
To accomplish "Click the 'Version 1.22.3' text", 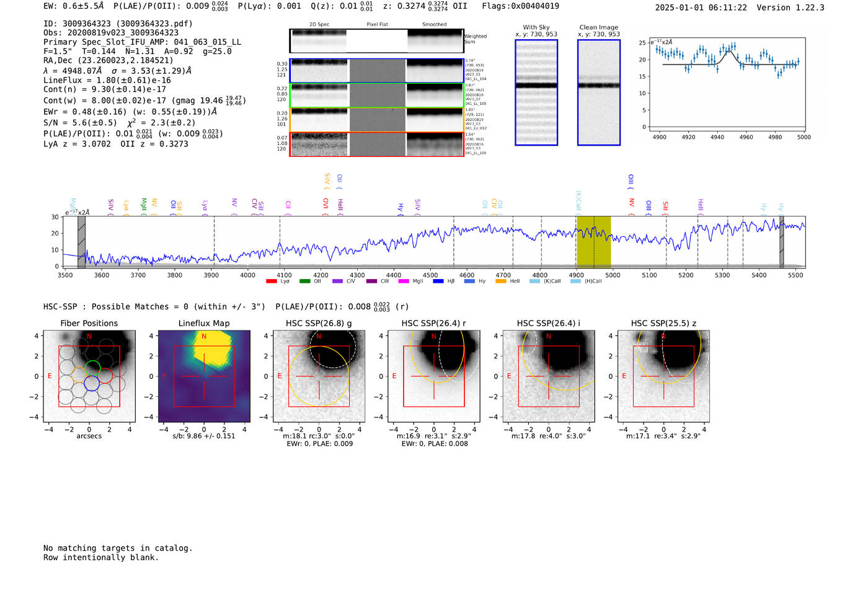I will coord(790,8).
